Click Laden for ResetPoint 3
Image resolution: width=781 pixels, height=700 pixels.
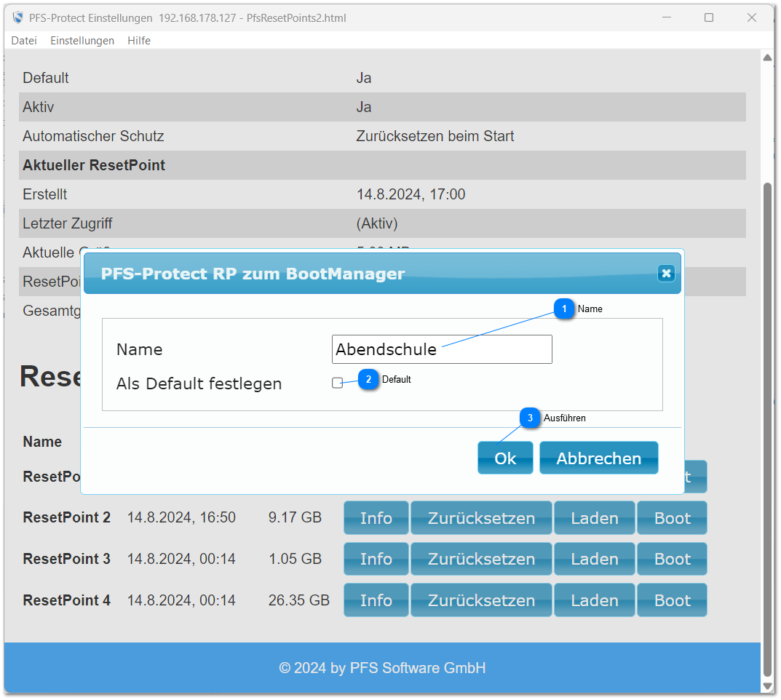tap(594, 559)
